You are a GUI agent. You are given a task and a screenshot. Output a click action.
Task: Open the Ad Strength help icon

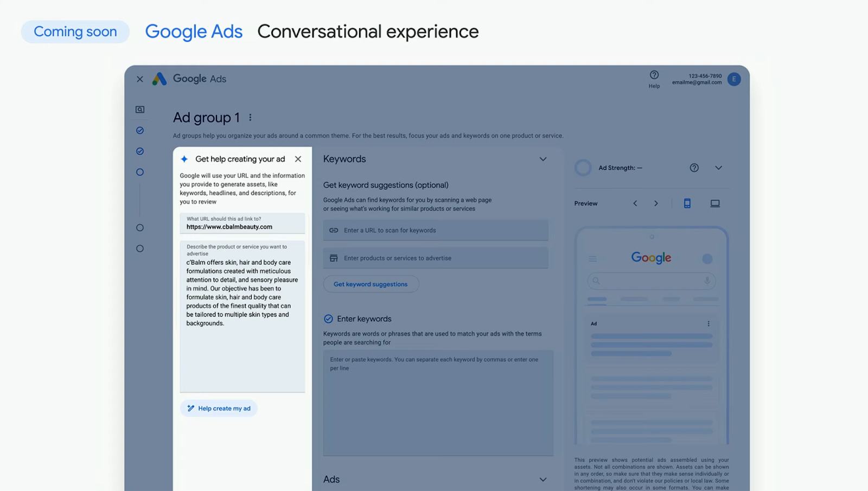point(694,168)
